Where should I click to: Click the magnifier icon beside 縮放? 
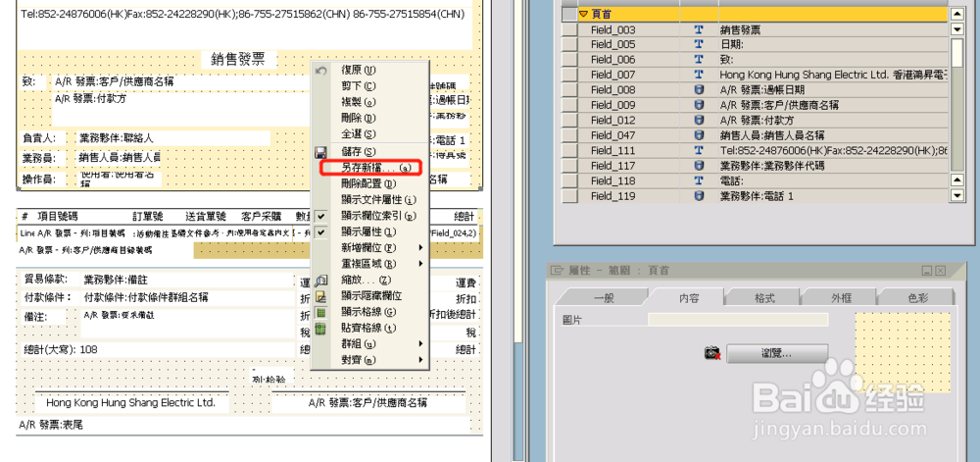(321, 281)
